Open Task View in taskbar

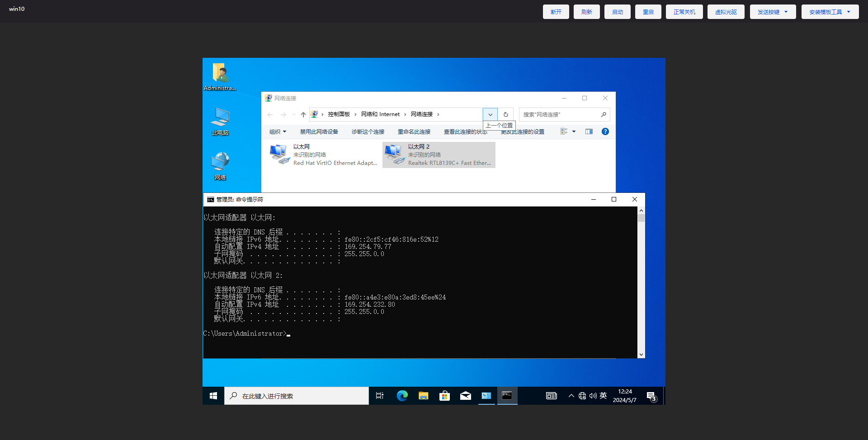pyautogui.click(x=380, y=396)
